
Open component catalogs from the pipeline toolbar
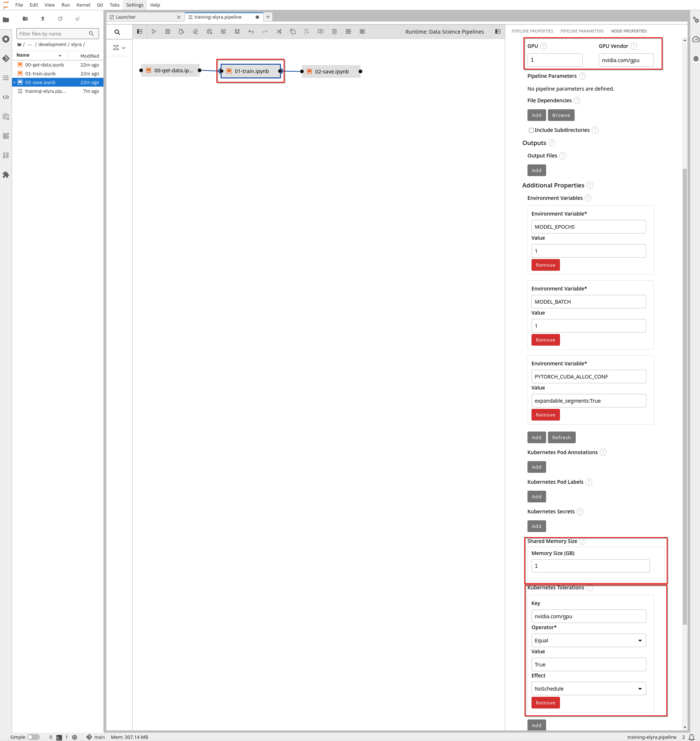tap(237, 32)
